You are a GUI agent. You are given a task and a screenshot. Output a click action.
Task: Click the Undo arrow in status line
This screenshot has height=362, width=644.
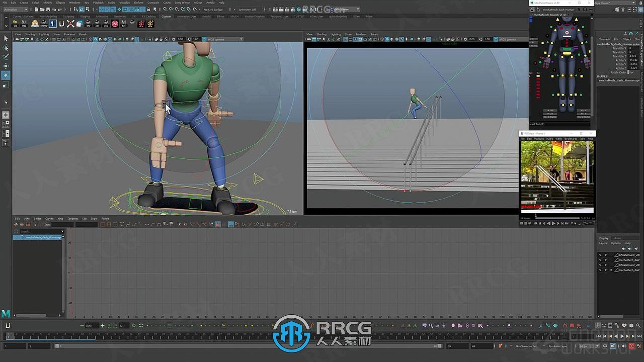(53, 9)
